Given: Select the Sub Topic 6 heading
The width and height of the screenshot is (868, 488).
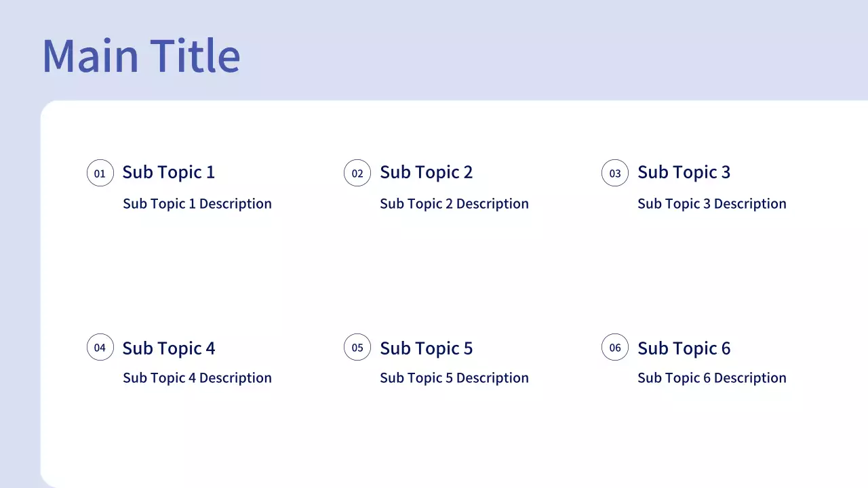Looking at the screenshot, I should click(684, 348).
